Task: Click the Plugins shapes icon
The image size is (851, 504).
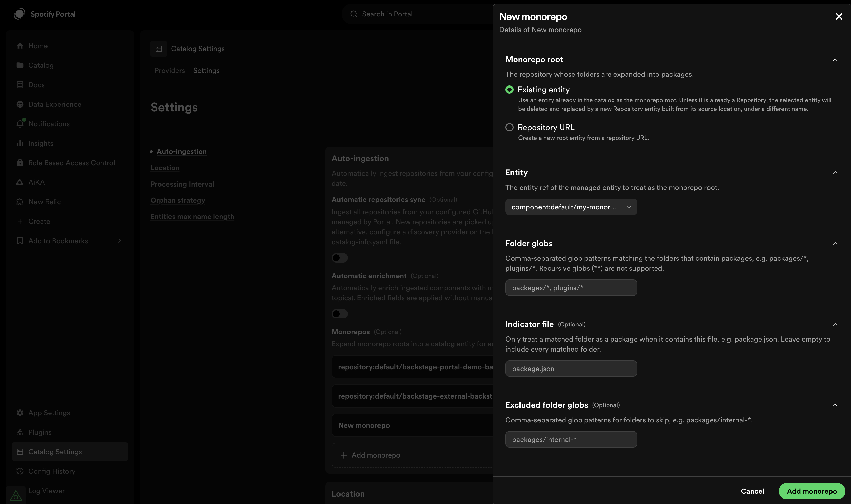Action: coord(20,432)
